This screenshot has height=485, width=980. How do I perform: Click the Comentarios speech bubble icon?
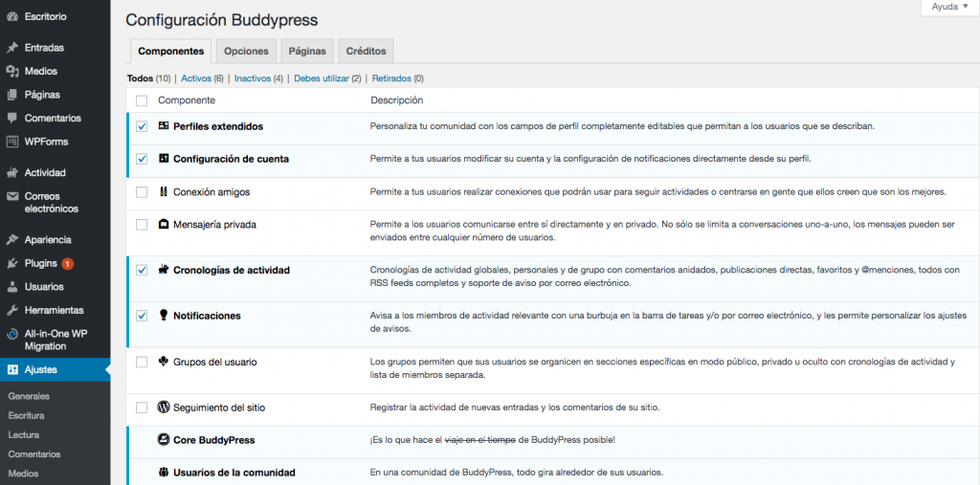[12, 119]
